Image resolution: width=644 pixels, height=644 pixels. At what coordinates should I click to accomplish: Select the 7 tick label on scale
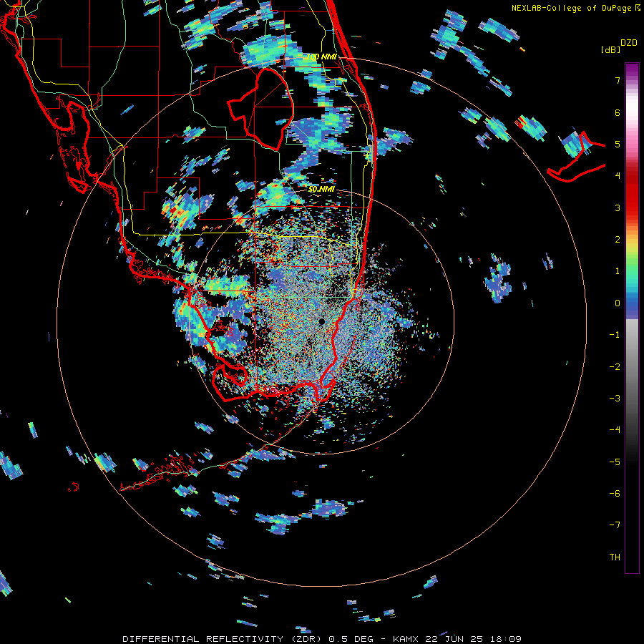pyautogui.click(x=618, y=80)
